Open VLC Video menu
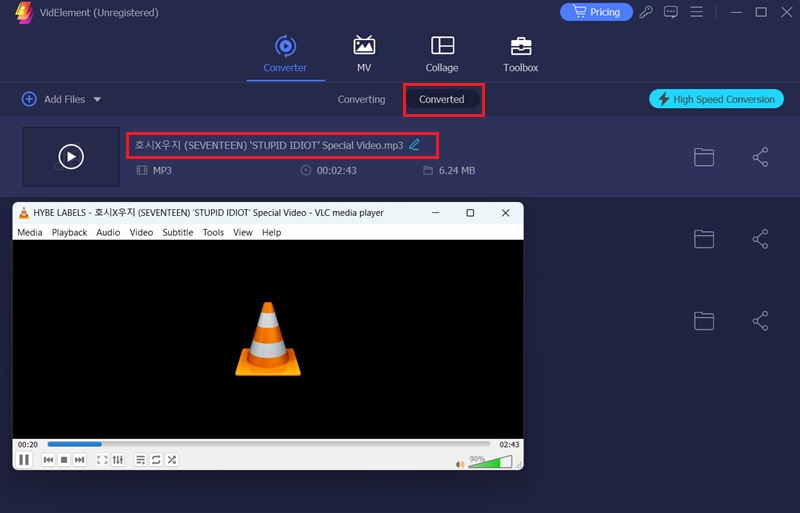The height and width of the screenshot is (513, 800). click(x=141, y=232)
